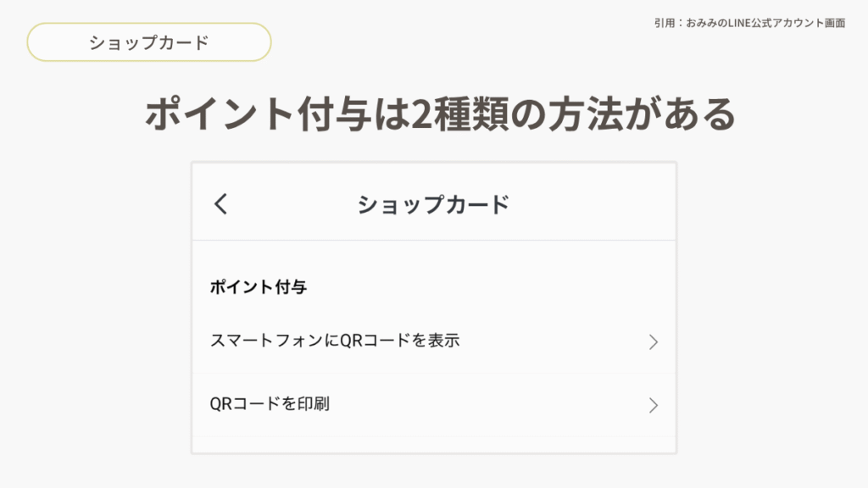Select the スマートフォンにQRコードを表示 menu entry
Viewport: 868px width, 488px height.
334,341
